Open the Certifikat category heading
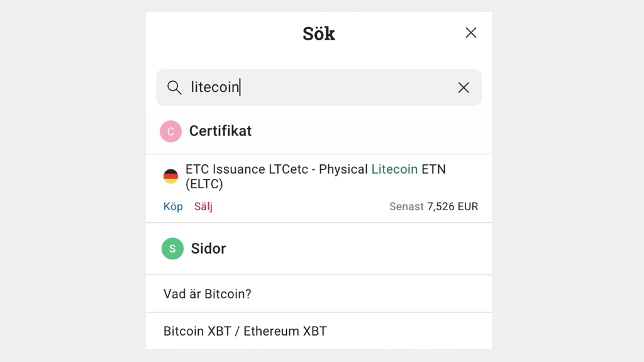Viewport: 644px width, 362px height. tap(220, 131)
